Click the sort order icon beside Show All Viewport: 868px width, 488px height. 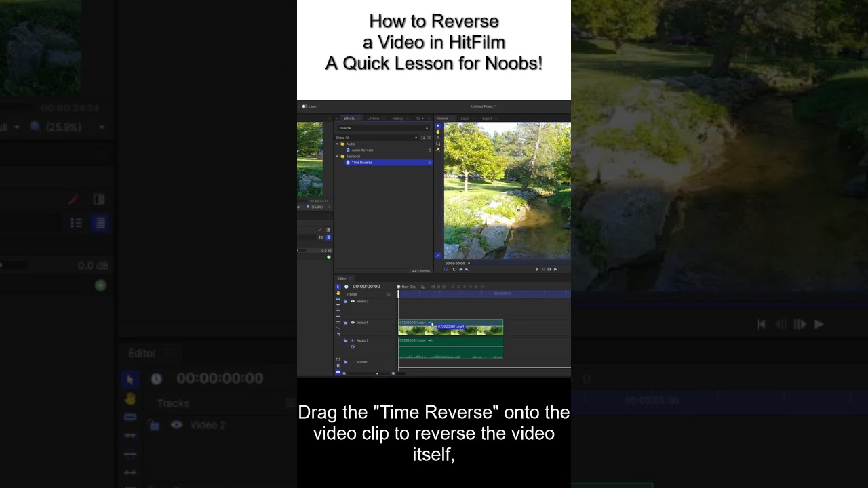tap(422, 138)
